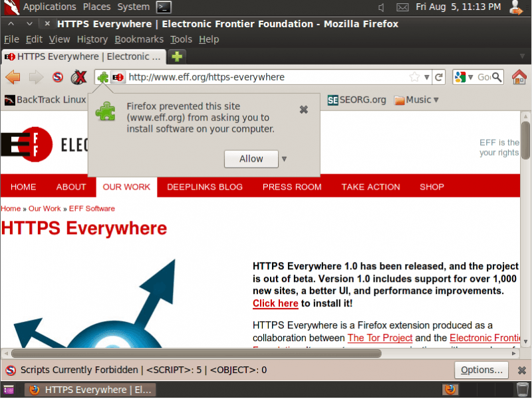Image resolution: width=532 pixels, height=399 pixels.
Task: Click the URL address field
Action: 267,77
